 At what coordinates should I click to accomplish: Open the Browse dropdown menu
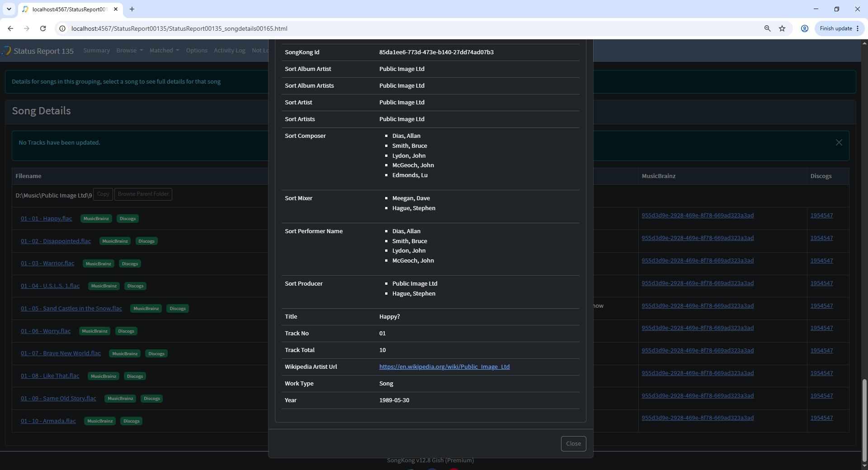tap(130, 51)
